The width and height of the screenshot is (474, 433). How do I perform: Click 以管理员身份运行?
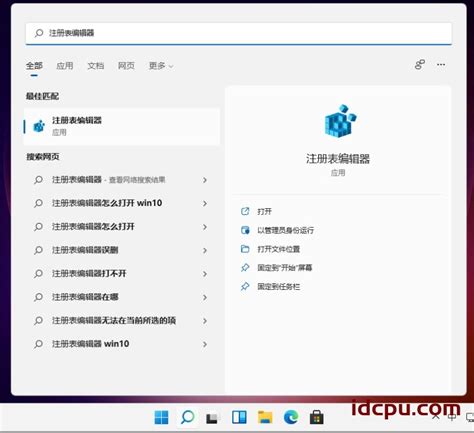(x=285, y=230)
